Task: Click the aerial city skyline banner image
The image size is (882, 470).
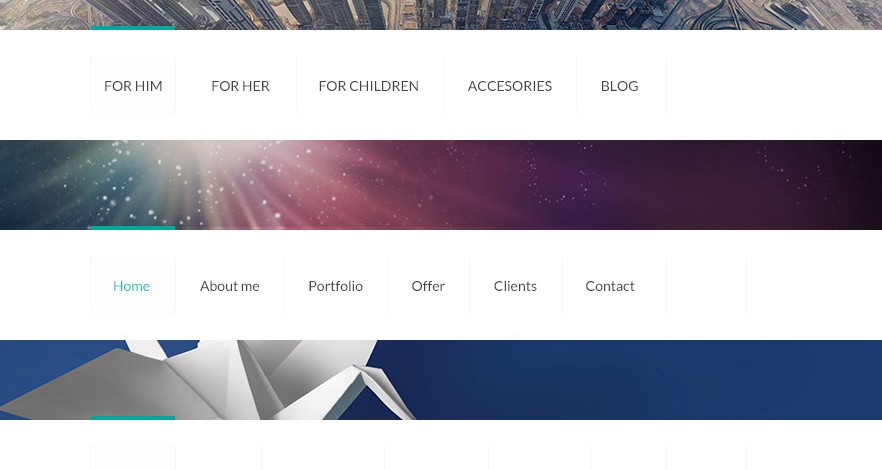Action: [x=441, y=15]
